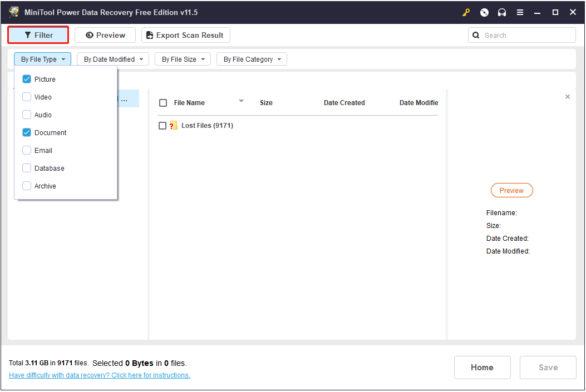Open the By File Category dropdown
The height and width of the screenshot is (392, 586).
252,59
